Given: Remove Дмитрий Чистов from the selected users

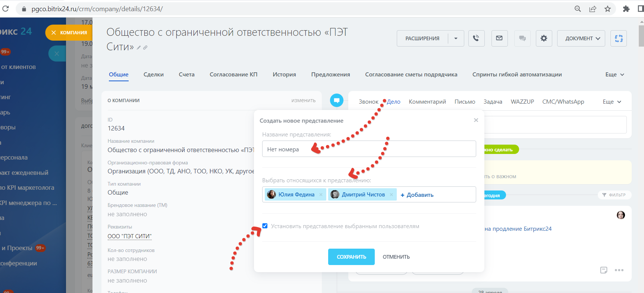Looking at the screenshot, I should 391,195.
